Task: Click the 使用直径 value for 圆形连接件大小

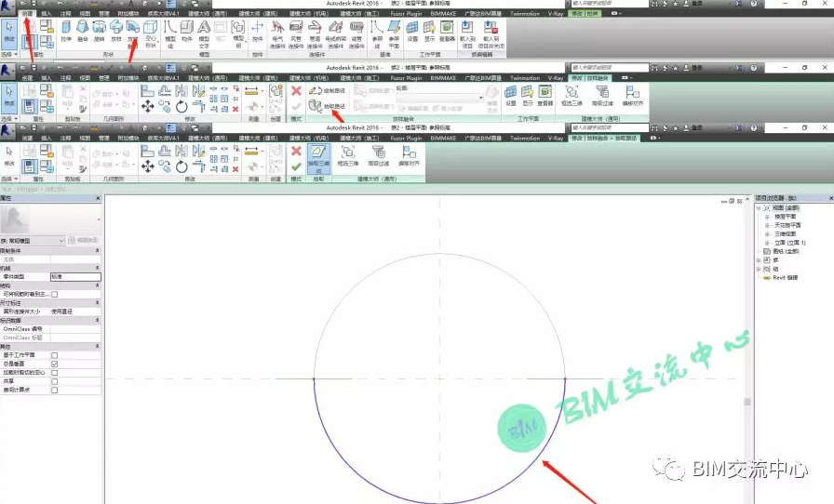Action: click(x=75, y=312)
